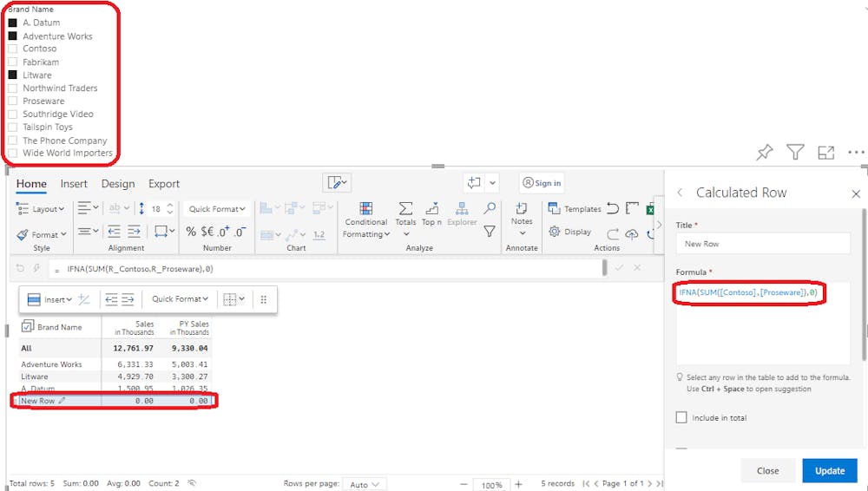Viewport: 868px width, 491px height.
Task: Click the redo arrow in the Actions group
Action: pyautogui.click(x=613, y=234)
